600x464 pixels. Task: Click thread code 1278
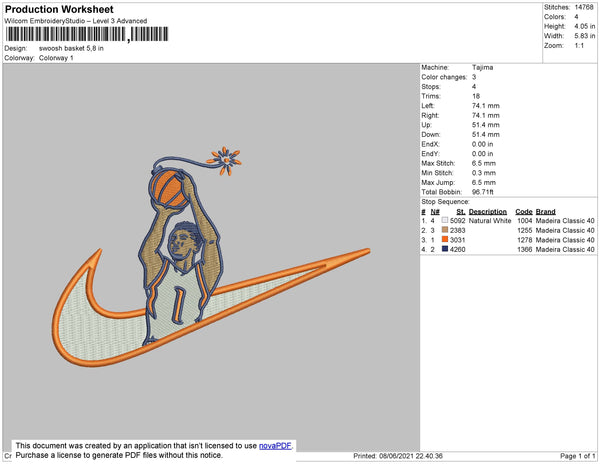point(525,240)
